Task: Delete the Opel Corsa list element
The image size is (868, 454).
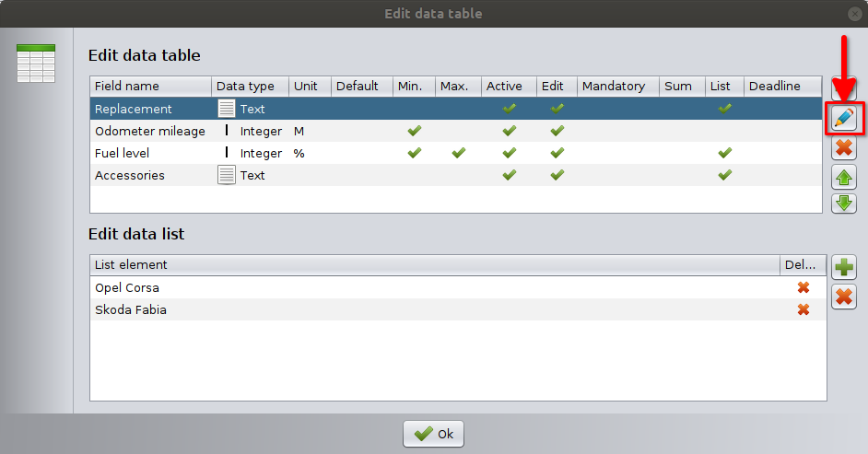Action: pyautogui.click(x=803, y=288)
